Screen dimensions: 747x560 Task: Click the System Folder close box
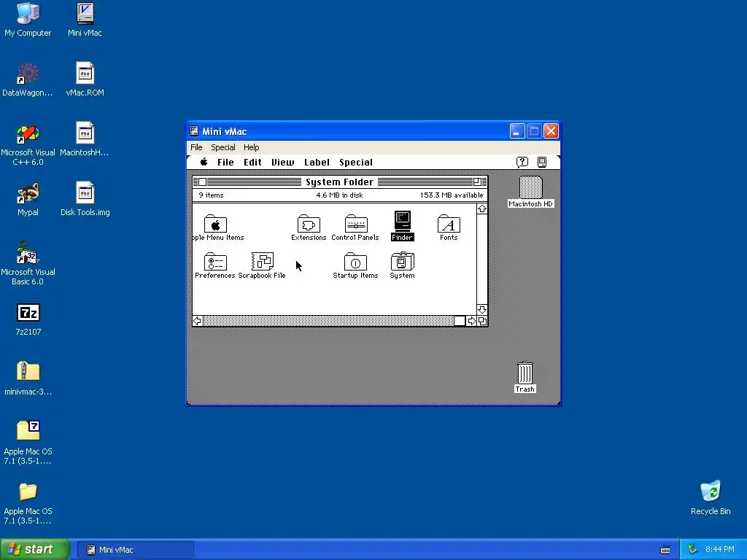[x=203, y=182]
